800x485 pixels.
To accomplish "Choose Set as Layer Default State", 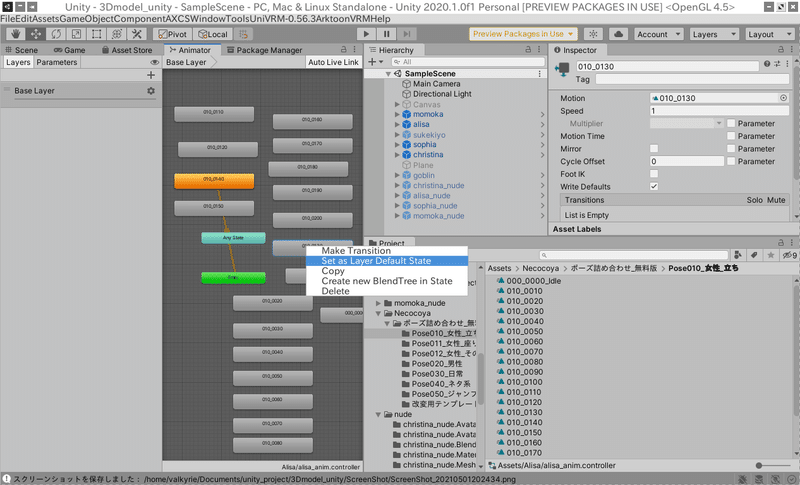I will 387,261.
